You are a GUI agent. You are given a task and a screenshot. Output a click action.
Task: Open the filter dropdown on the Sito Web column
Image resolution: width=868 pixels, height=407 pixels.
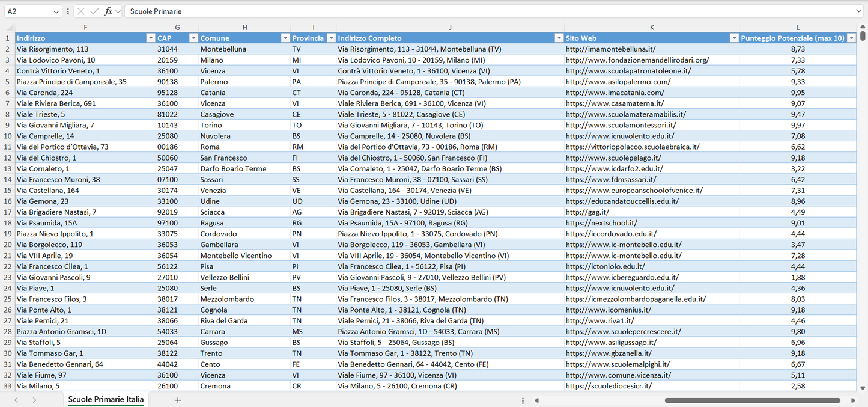coord(734,38)
